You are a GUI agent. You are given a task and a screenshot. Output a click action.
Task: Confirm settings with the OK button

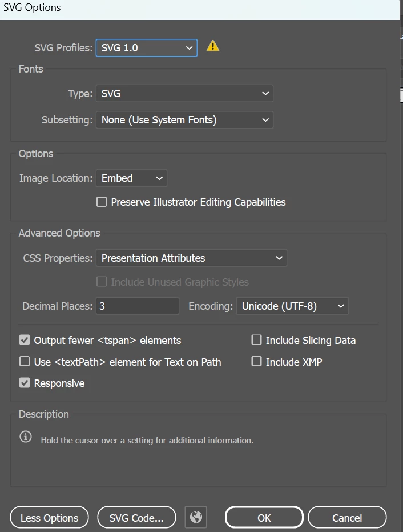click(x=264, y=518)
